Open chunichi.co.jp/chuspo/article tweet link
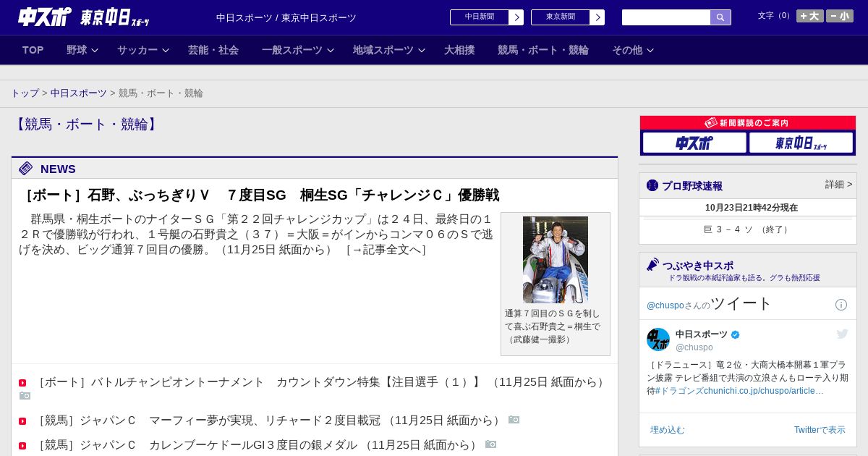868x456 pixels. coord(765,391)
